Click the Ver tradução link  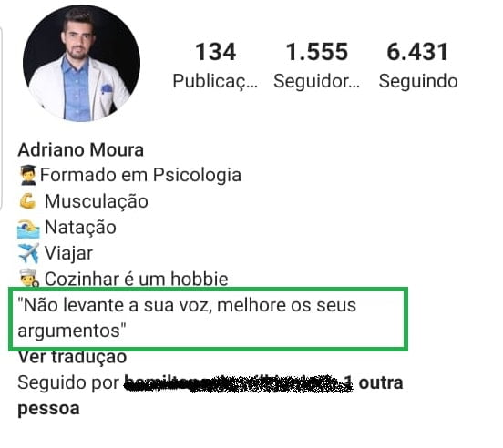click(x=72, y=357)
